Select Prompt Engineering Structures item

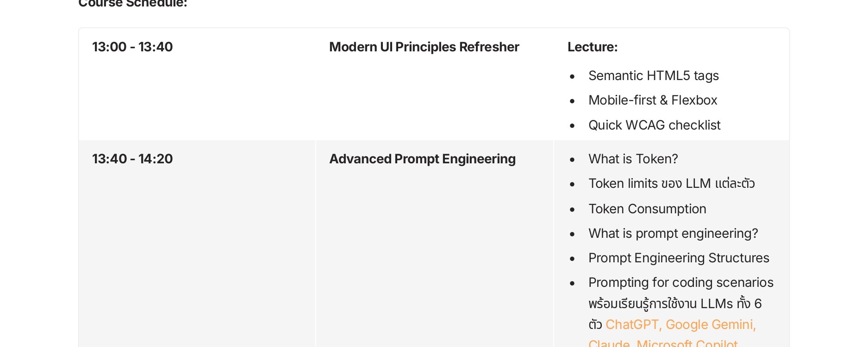[679, 258]
